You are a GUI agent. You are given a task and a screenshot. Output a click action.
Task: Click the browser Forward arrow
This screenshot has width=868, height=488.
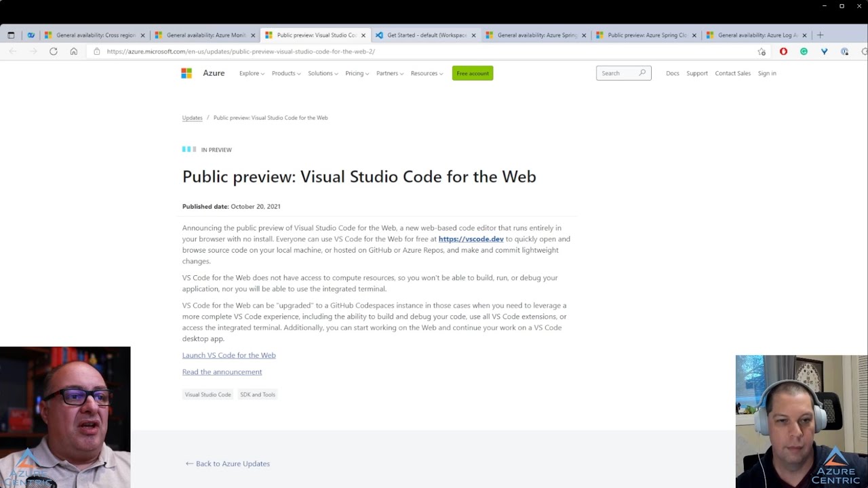pyautogui.click(x=33, y=52)
